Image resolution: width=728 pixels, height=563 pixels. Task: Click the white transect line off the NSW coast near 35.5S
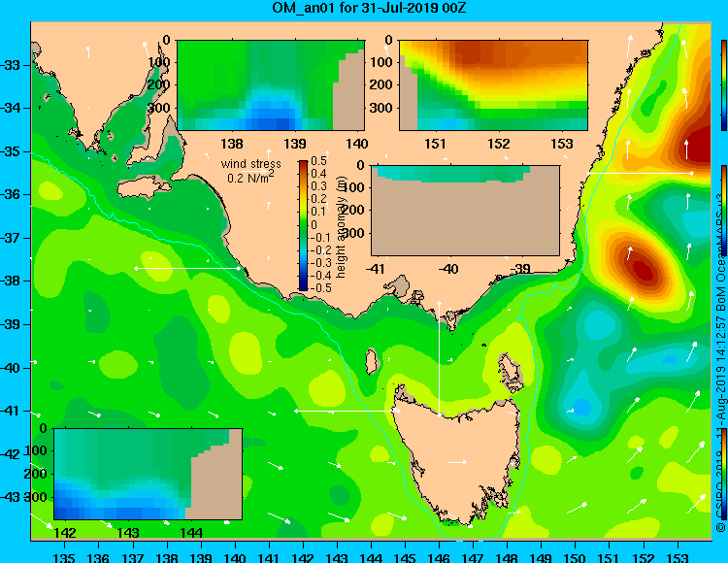pos(640,173)
